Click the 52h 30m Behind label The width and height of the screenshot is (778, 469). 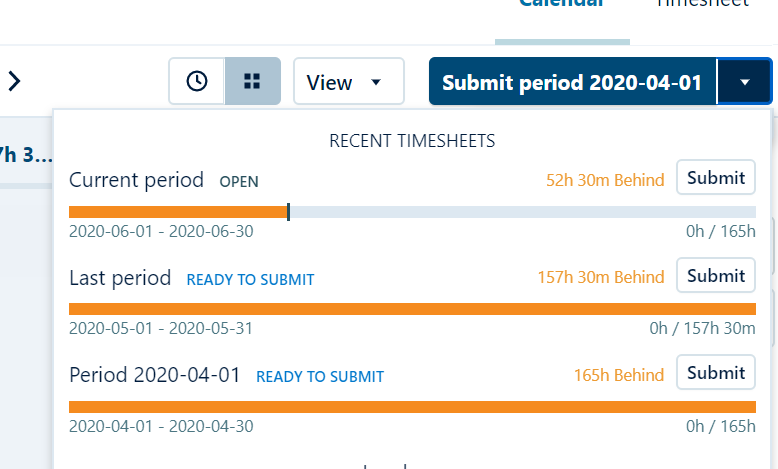pos(605,180)
